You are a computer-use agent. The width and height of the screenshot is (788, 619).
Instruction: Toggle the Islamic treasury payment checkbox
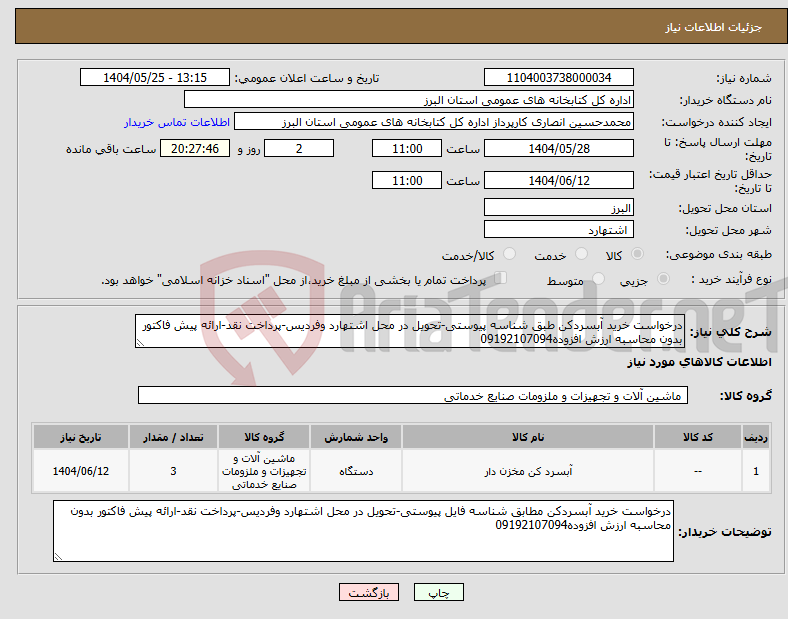(501, 277)
